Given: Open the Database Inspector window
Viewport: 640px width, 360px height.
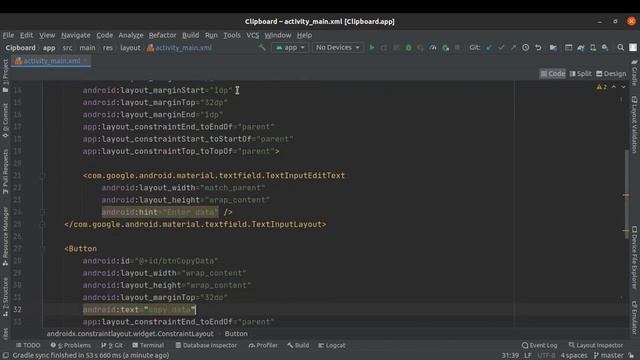Looking at the screenshot, I should [206, 345].
